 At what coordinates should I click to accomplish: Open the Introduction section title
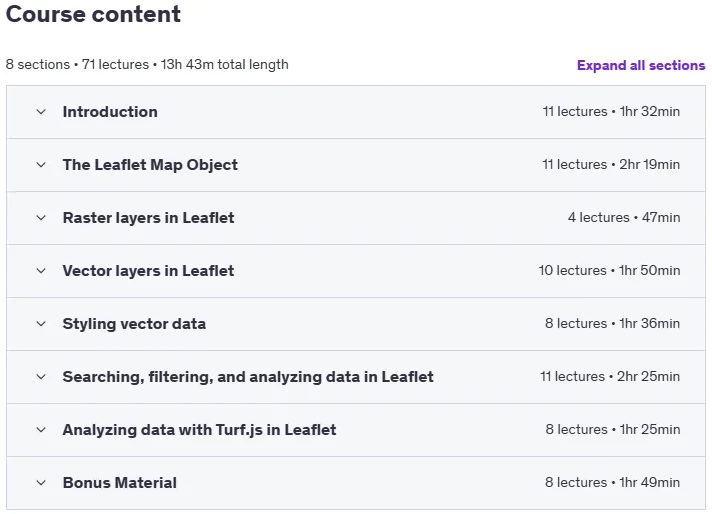[x=110, y=112]
